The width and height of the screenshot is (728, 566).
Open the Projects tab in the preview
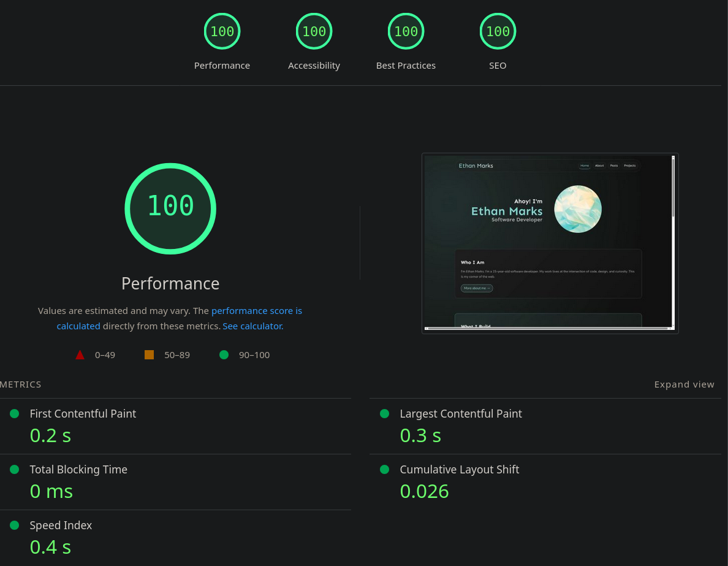(629, 166)
